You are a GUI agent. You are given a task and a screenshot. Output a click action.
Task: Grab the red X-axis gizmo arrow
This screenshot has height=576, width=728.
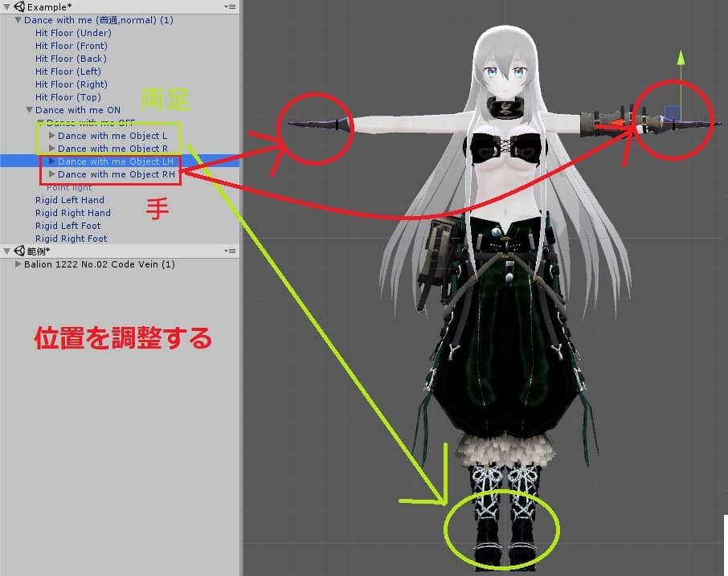tap(618, 123)
